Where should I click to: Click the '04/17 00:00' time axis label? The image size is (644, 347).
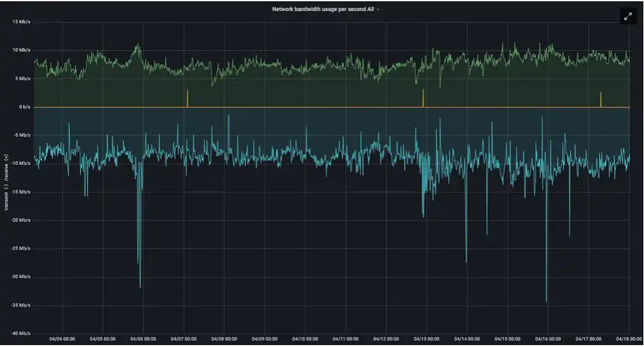tap(588, 339)
